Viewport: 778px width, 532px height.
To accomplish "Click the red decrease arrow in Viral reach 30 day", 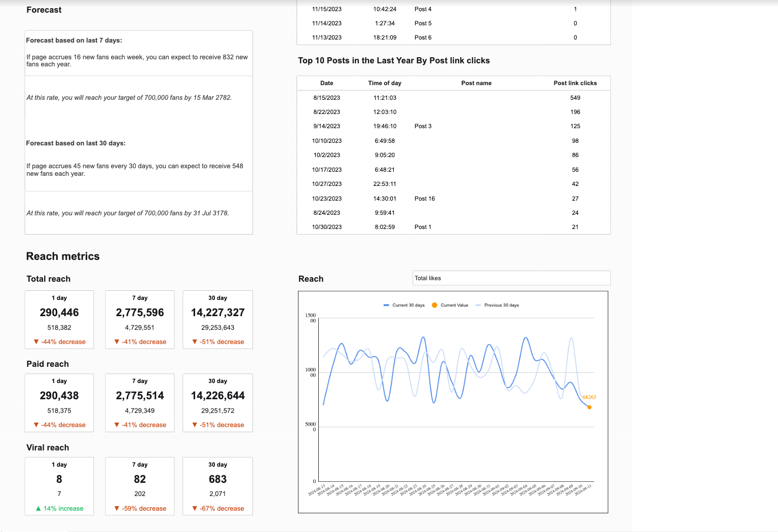I will pos(195,508).
